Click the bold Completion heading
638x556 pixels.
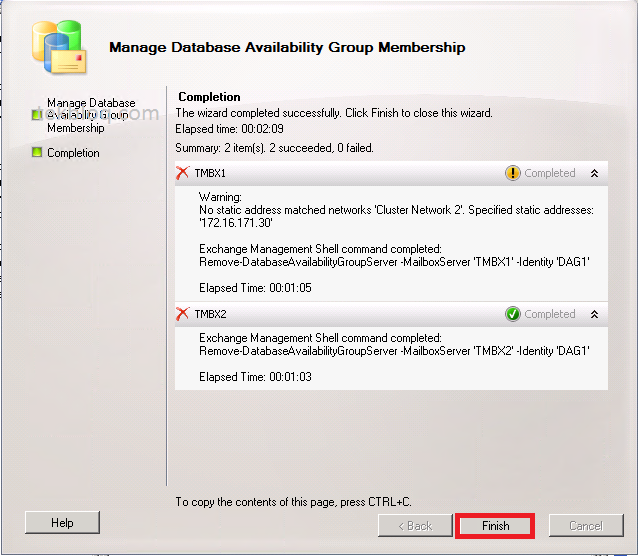tap(209, 97)
